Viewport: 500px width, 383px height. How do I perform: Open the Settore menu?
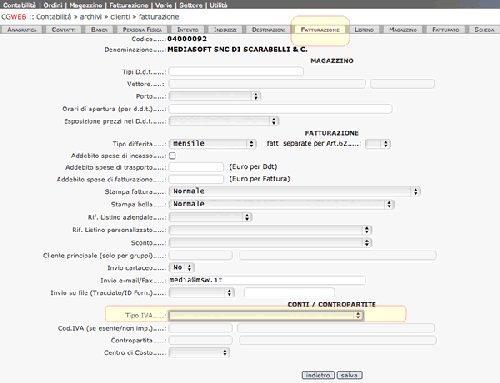[191, 5]
